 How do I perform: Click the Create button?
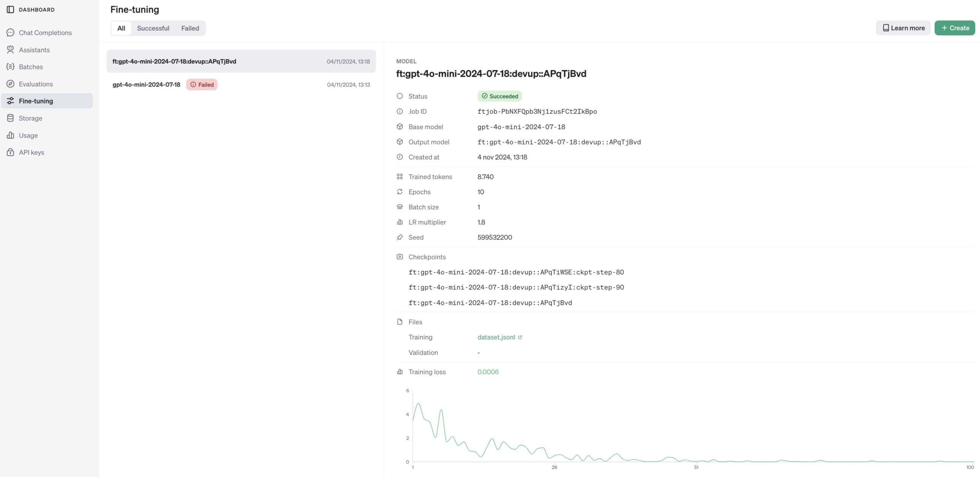pyautogui.click(x=954, y=28)
